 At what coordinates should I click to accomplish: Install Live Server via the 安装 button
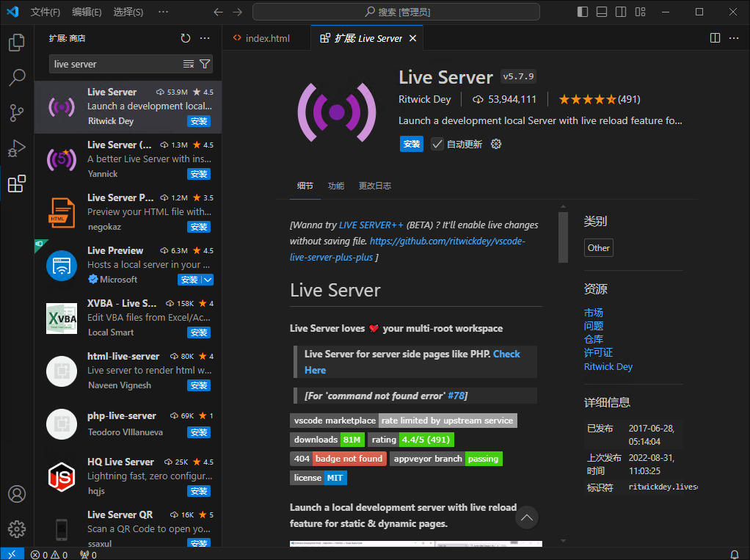[411, 144]
